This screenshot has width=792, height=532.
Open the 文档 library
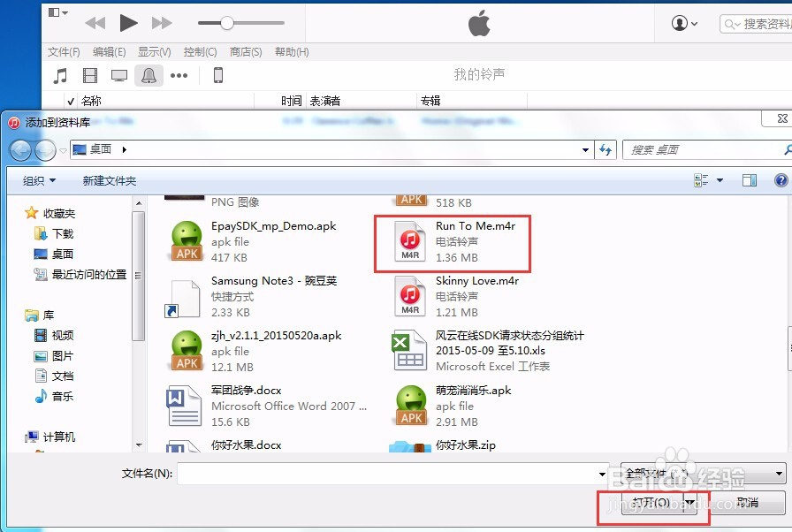54,376
